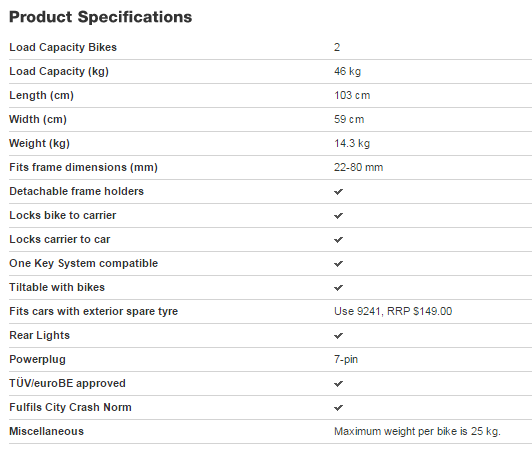The image size is (532, 458).
Task: Click the TÜV/euroBE approved checkmark
Action: pyautogui.click(x=338, y=384)
